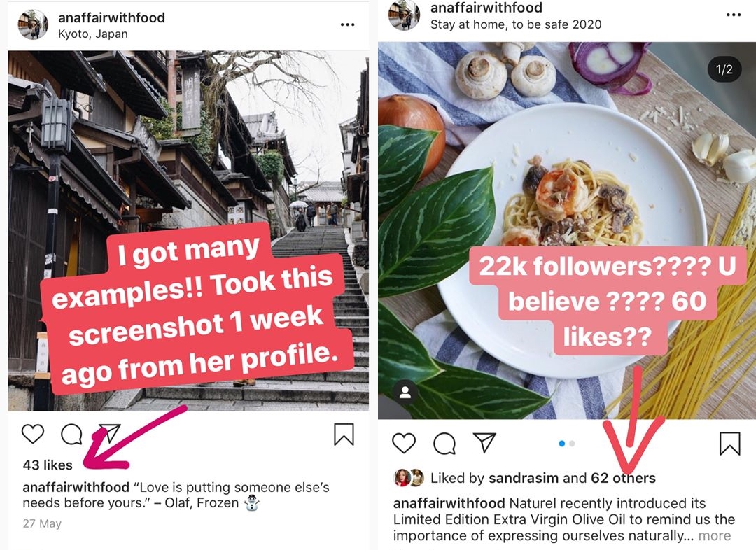The image size is (756, 550).
Task: Like the pasta dish post
Action: coord(404,443)
